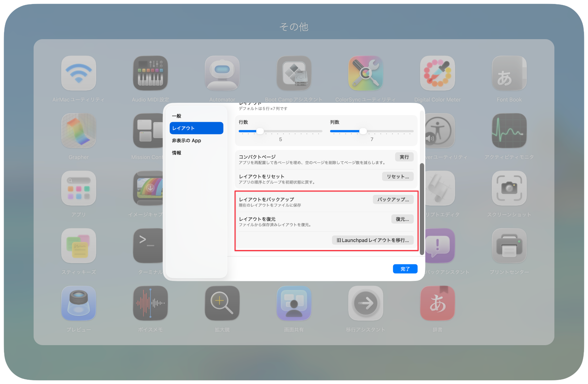Open the Print Center app
Screen dimensions: 588x384
[x=509, y=246]
